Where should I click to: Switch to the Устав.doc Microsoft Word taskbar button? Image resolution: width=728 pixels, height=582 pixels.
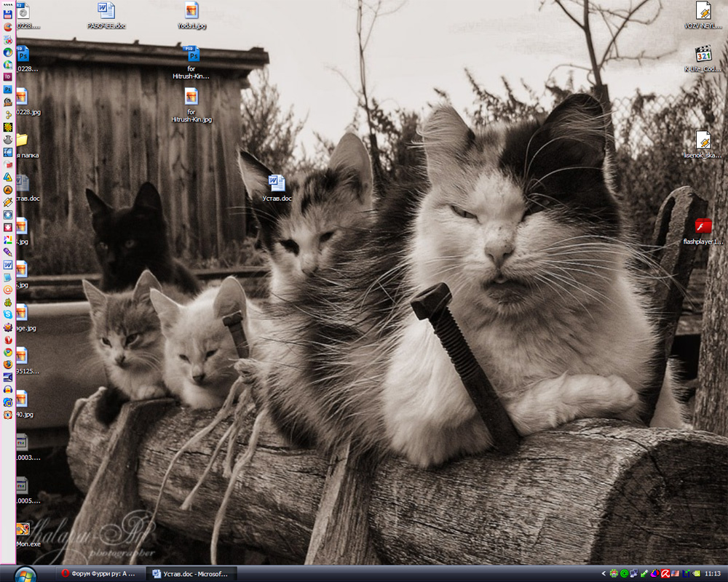192,574
